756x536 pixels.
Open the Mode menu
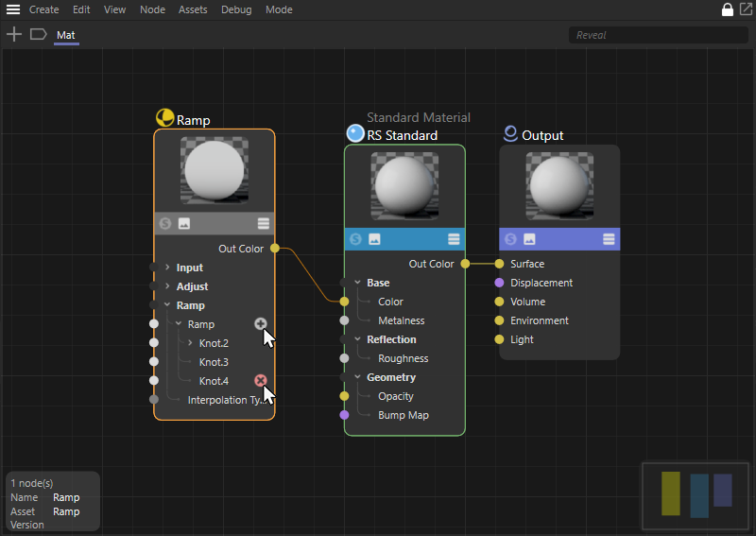[x=279, y=9]
